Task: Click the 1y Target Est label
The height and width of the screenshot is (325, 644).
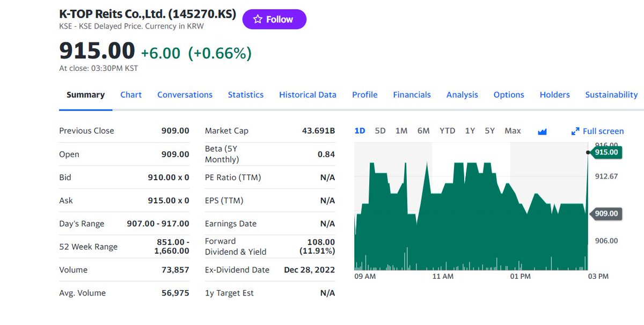Action: pyautogui.click(x=230, y=293)
